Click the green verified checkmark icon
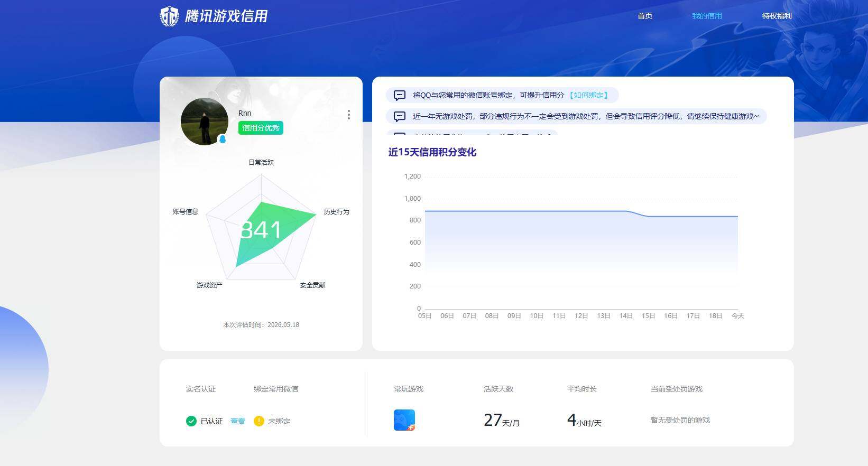Viewport: 868px width, 466px height. click(x=191, y=421)
